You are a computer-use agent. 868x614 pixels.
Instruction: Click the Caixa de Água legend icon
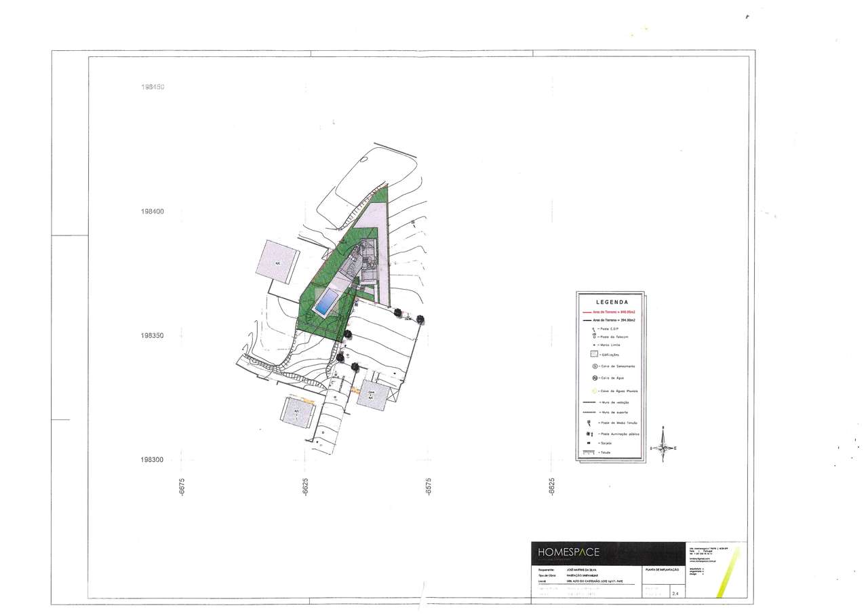click(595, 377)
